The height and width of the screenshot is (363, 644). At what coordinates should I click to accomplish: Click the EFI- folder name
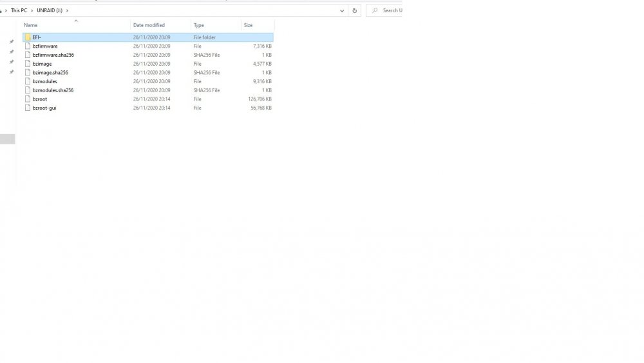tap(37, 37)
